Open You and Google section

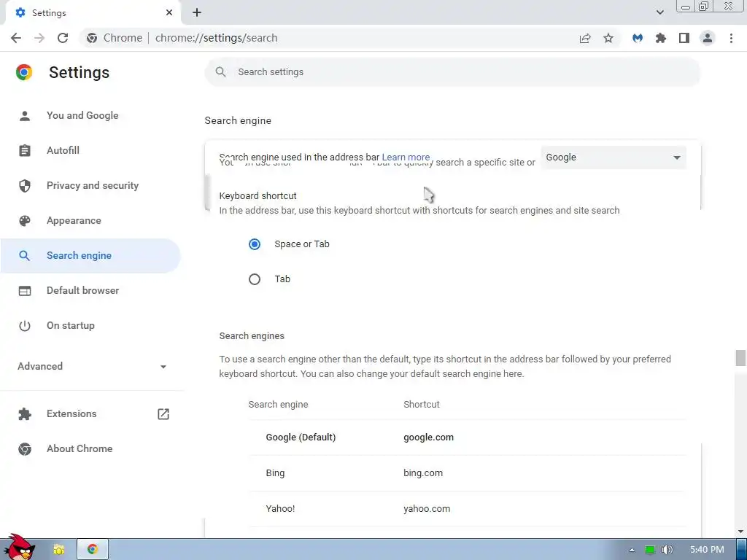(x=82, y=116)
